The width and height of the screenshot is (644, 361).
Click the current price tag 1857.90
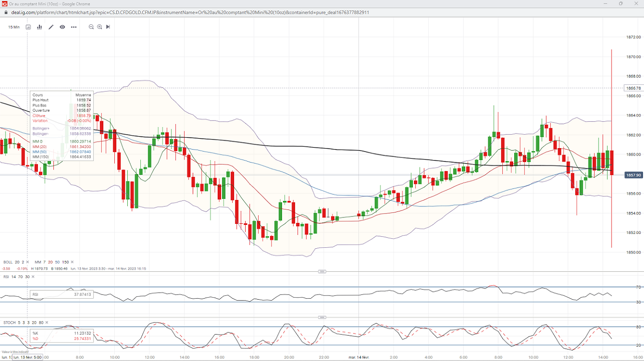633,175
